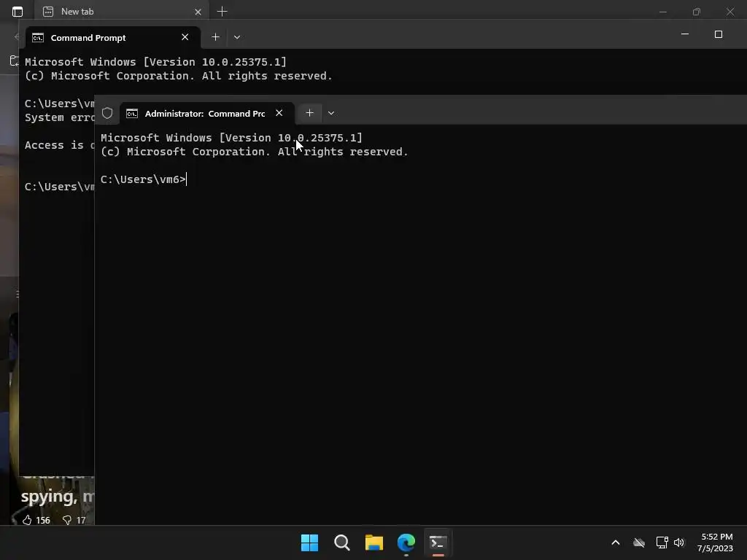Click 'Microsoft Windows [Version' text in background window
The width and height of the screenshot is (747, 560).
pyautogui.click(x=112, y=63)
